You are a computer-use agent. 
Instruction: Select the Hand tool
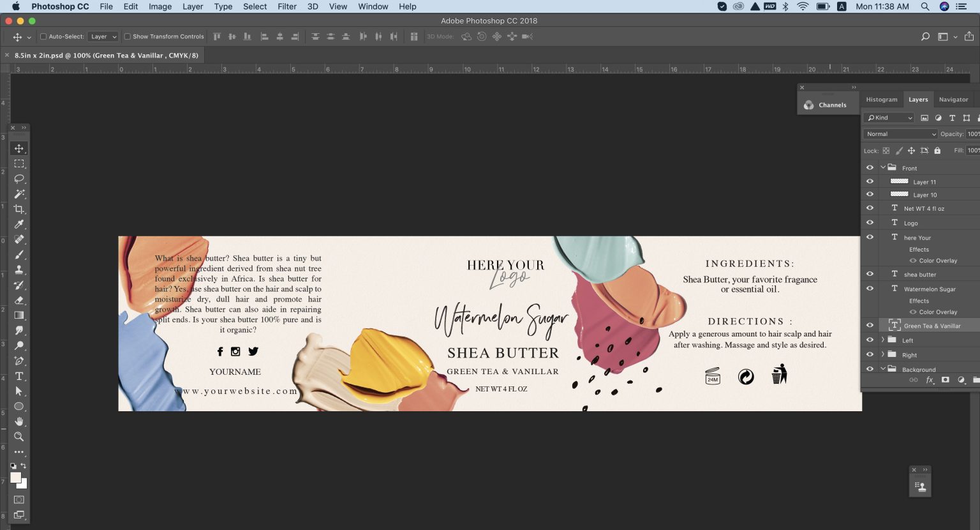pyautogui.click(x=19, y=421)
